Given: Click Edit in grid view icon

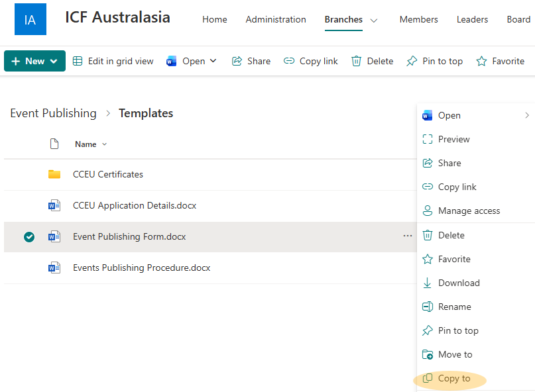Looking at the screenshot, I should [x=78, y=61].
